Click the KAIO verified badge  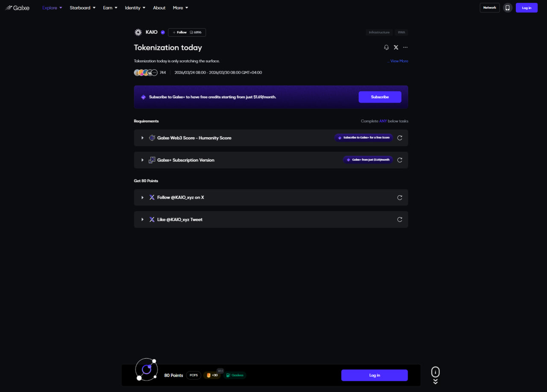[163, 32]
